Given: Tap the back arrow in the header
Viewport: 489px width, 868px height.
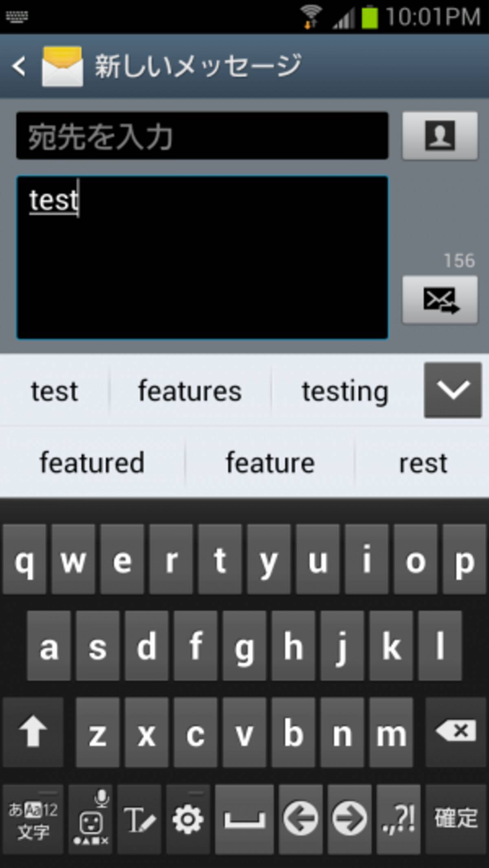Looking at the screenshot, I should [19, 66].
